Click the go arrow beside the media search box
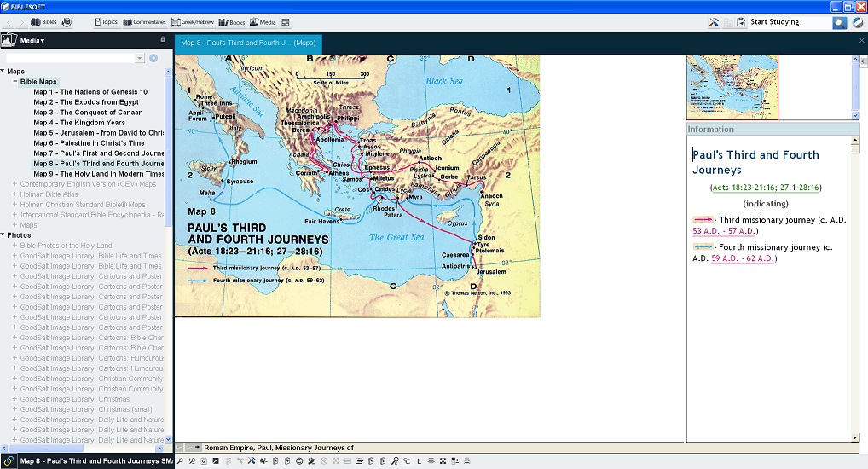This screenshot has width=868, height=469. [x=153, y=58]
